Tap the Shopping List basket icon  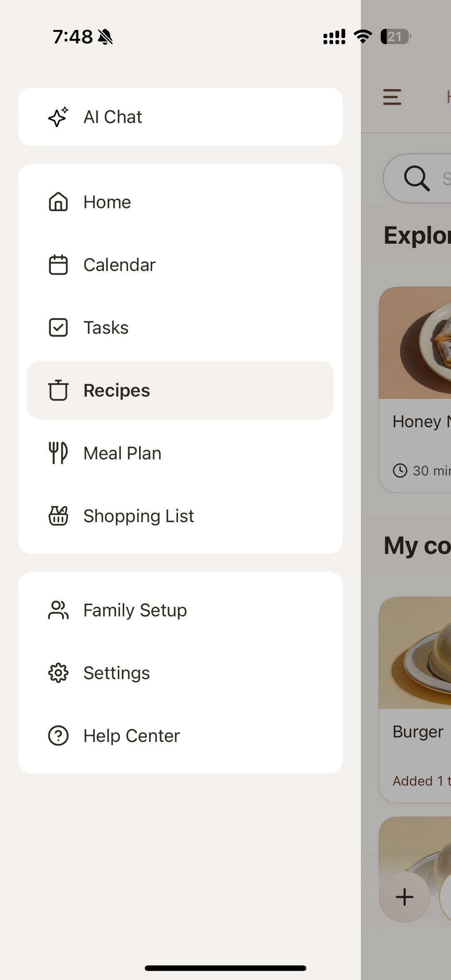point(58,516)
